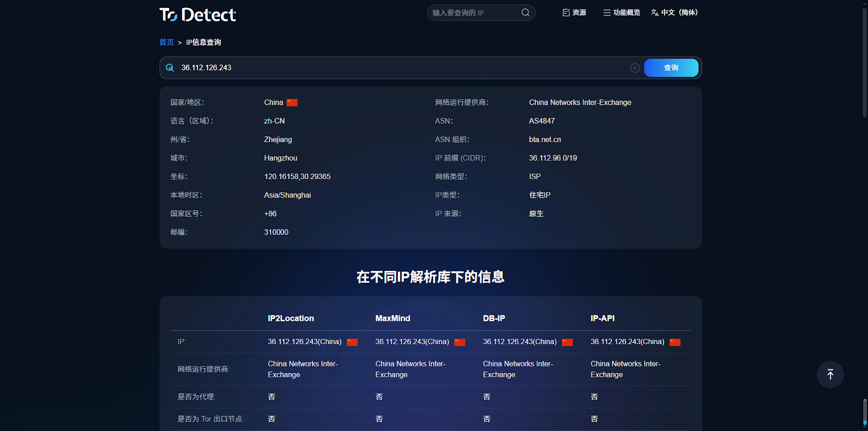Click the search icon in the main query bar
Screen dimensions: 868x431
(170, 68)
